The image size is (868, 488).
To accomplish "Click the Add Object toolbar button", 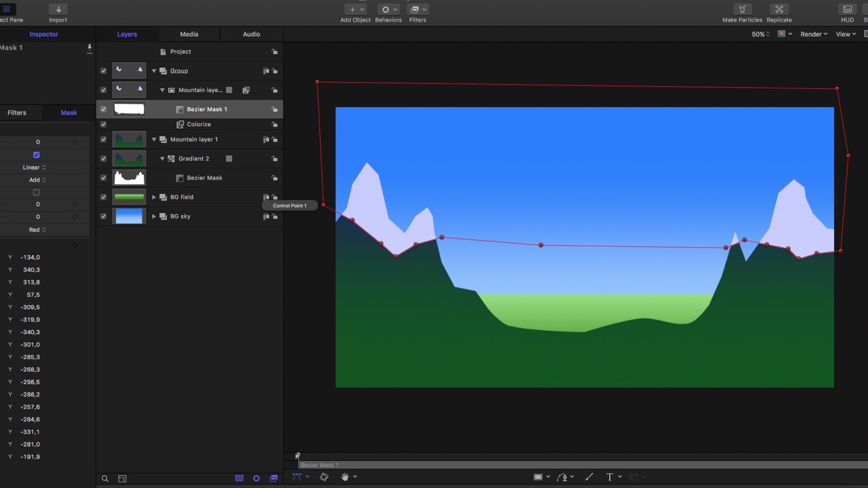I will (x=355, y=9).
